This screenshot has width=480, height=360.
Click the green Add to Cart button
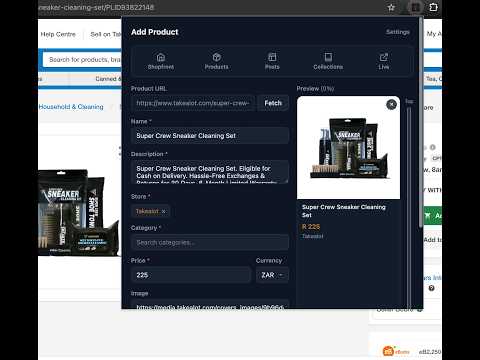[433, 216]
